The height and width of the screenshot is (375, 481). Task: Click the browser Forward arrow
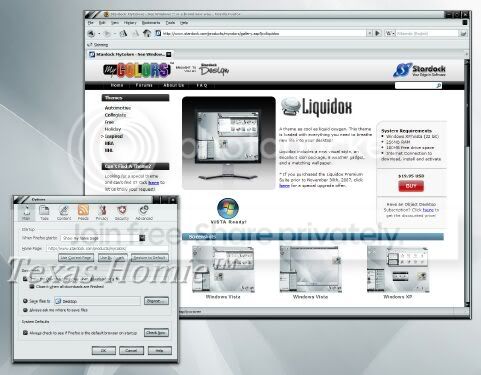(x=107, y=33)
